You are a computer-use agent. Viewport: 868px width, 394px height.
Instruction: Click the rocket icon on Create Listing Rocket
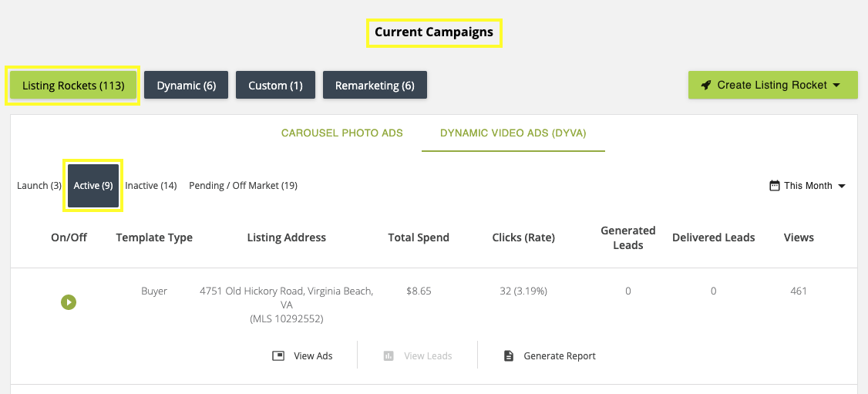[x=706, y=86]
